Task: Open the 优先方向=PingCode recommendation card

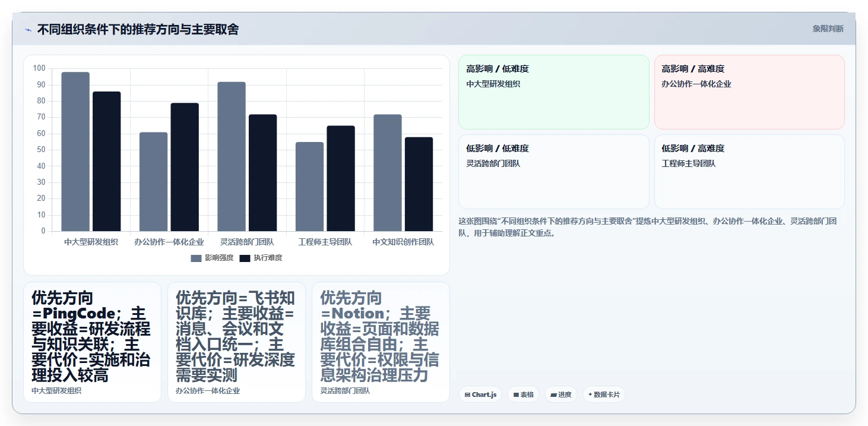Action: [x=92, y=342]
